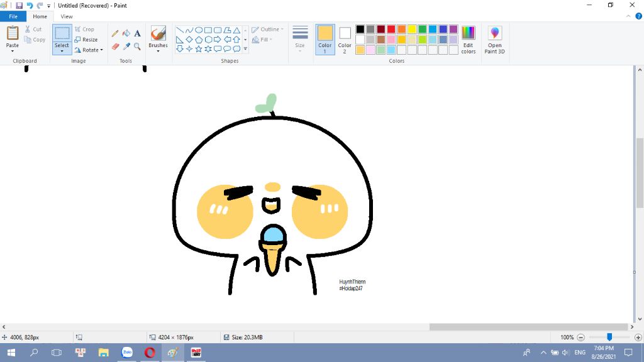Open the Windows Start menu
The width and height of the screenshot is (644, 362).
tap(11, 353)
